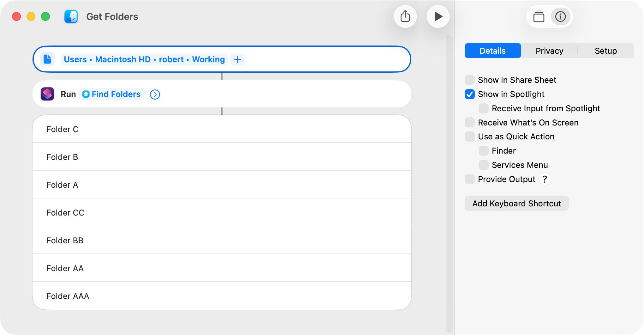This screenshot has width=644, height=335.
Task: Click the shortcut details info icon
Action: pos(560,16)
